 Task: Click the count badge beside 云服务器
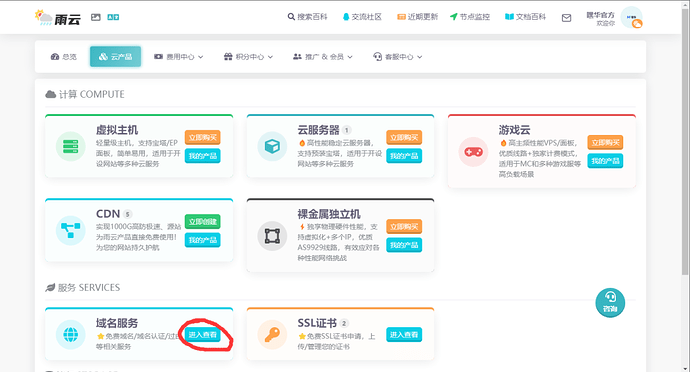(x=347, y=130)
